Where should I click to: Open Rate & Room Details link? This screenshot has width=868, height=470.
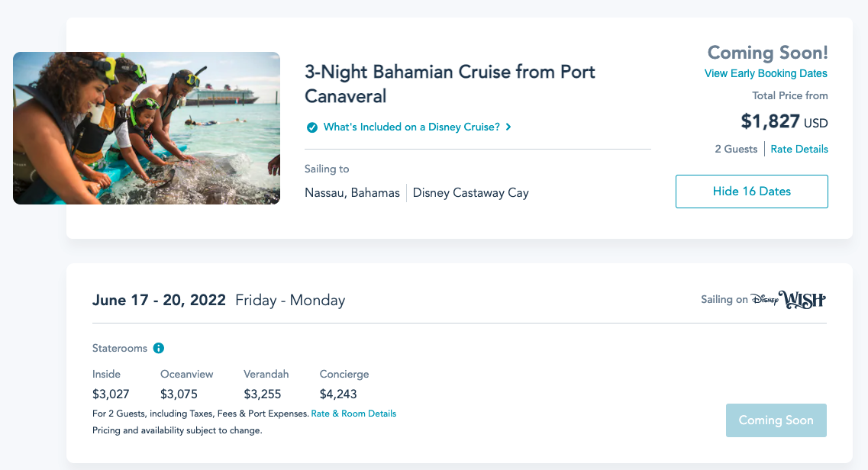point(353,414)
